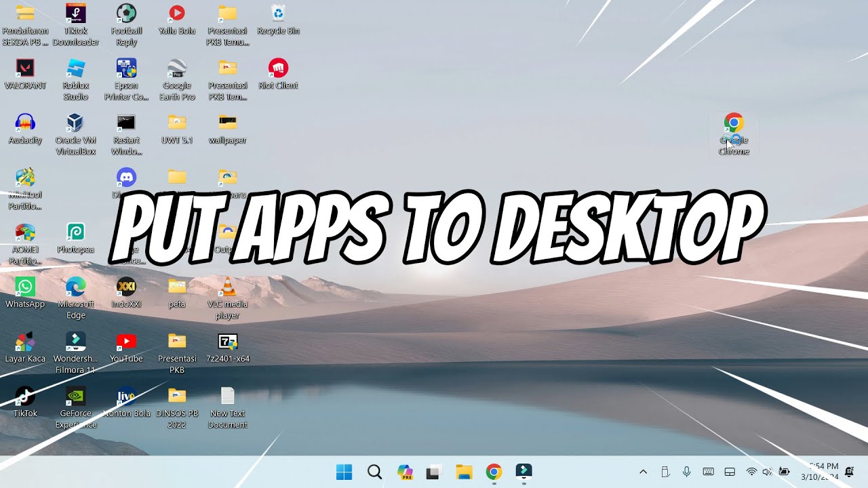Select the Epson Printer shortcut
The image size is (868, 488).
pos(126,79)
